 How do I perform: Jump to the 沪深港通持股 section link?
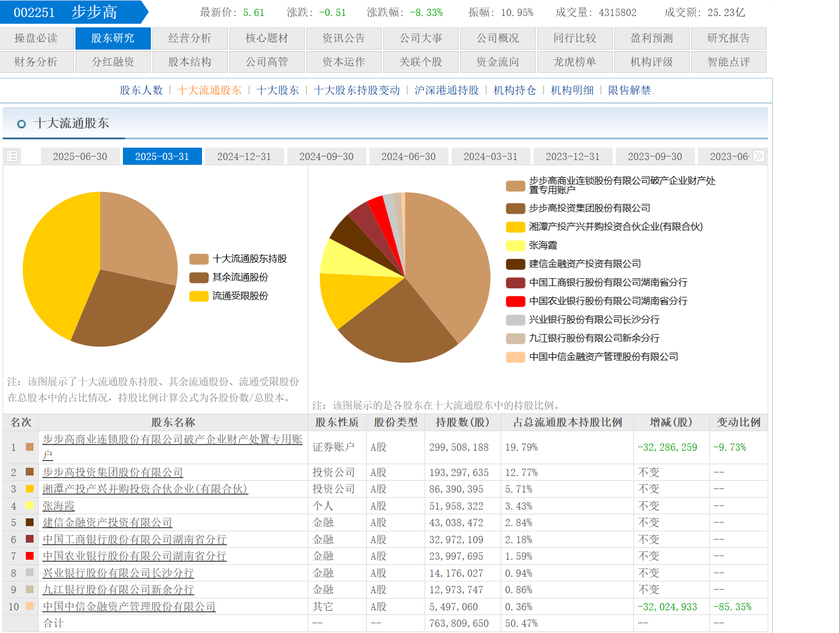click(x=447, y=90)
